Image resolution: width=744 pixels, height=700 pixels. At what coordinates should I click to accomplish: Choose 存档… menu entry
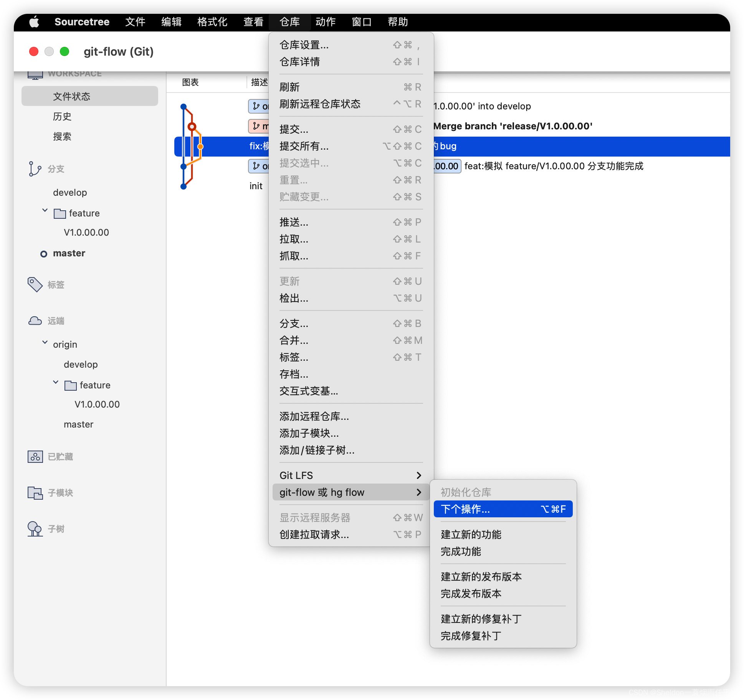tap(351, 374)
